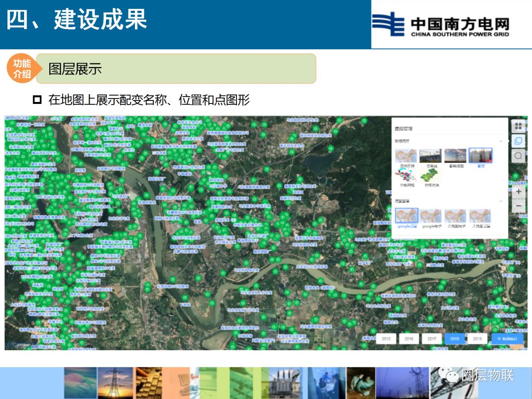The height and width of the screenshot is (399, 532).
Task: Choose the 天地图电子 basemap thumbnail
Action: click(455, 216)
